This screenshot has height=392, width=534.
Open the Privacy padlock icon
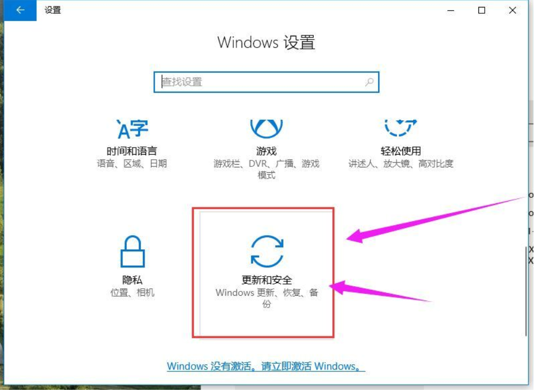133,251
